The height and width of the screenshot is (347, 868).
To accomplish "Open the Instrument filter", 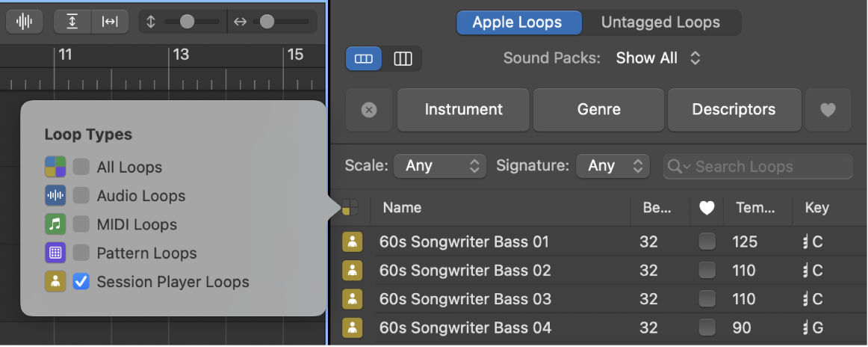I will tap(464, 110).
